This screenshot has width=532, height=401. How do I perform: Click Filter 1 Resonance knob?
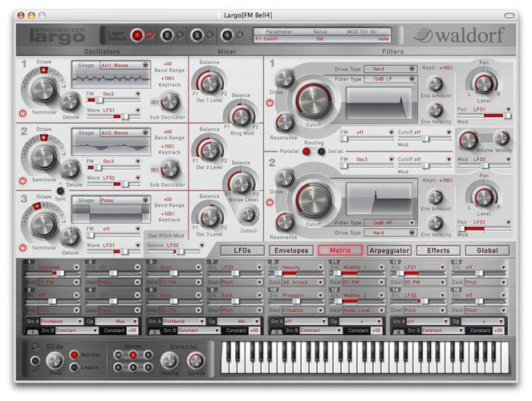(285, 123)
